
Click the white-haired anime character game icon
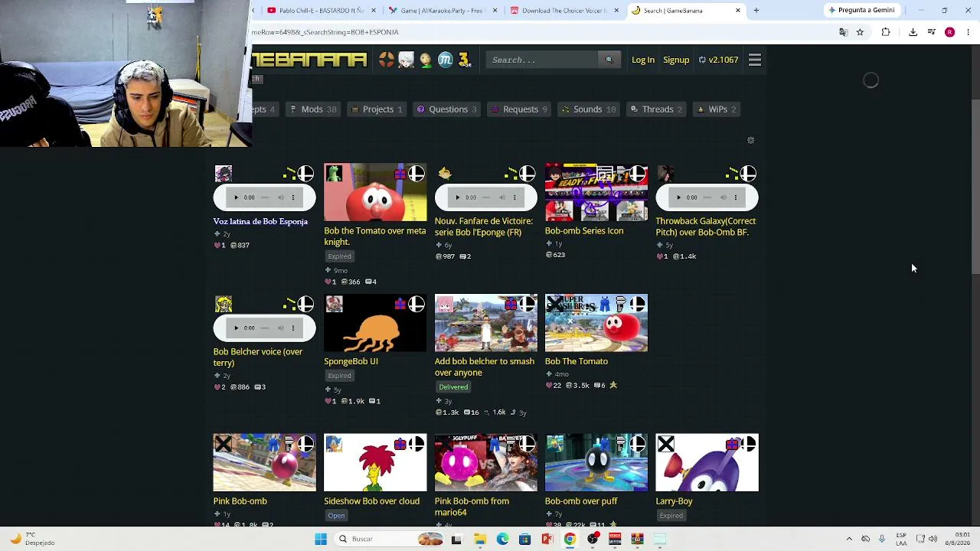(x=406, y=60)
